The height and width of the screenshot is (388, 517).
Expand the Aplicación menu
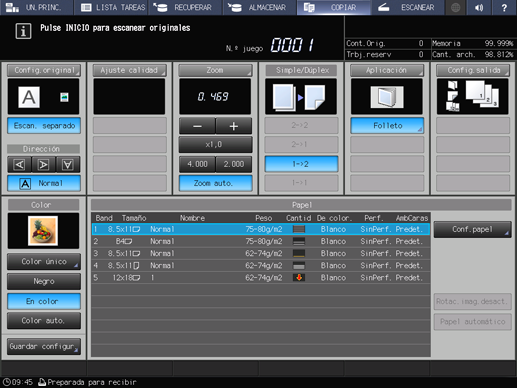tap(387, 70)
